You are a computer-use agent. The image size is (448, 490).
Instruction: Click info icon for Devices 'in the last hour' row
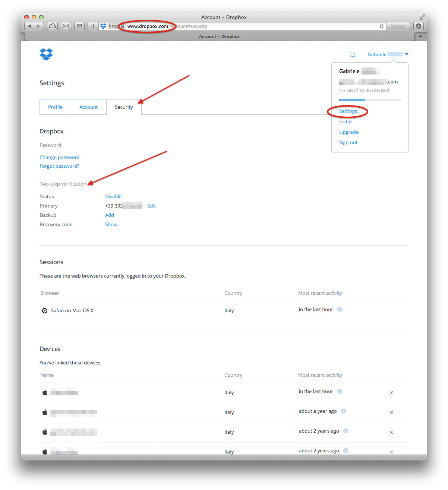340,391
